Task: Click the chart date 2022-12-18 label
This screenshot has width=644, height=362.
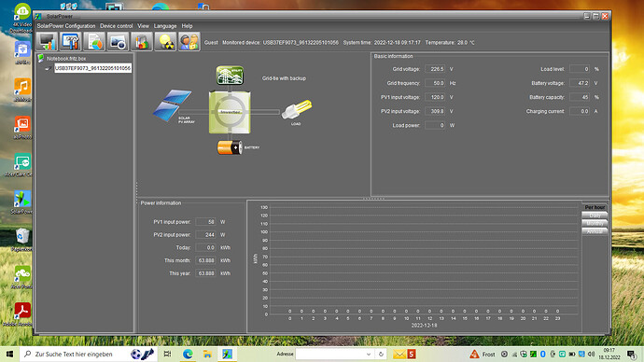Action: click(425, 325)
